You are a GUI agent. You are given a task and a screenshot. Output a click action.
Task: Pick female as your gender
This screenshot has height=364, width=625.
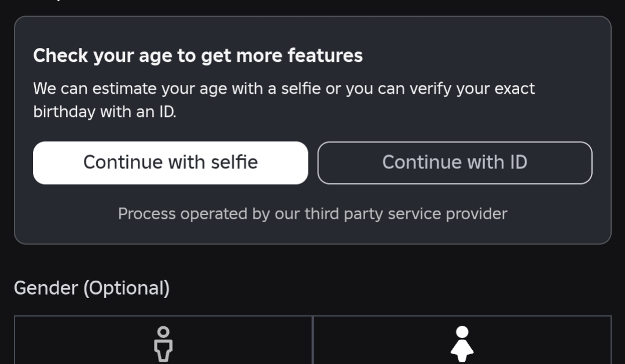(462, 344)
